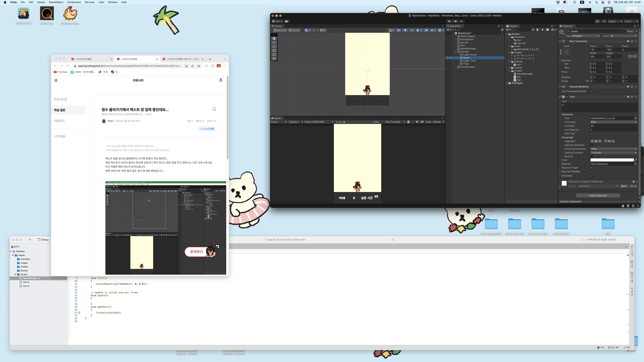The height and width of the screenshot is (362, 644).
Task: Collapse Canvas in Hierarchy
Action: click(x=455, y=52)
